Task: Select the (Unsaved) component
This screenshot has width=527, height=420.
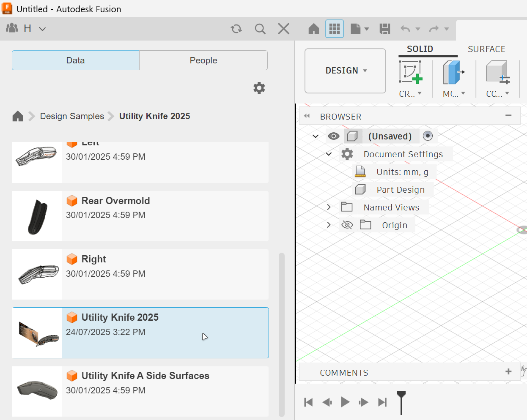Action: [x=390, y=136]
